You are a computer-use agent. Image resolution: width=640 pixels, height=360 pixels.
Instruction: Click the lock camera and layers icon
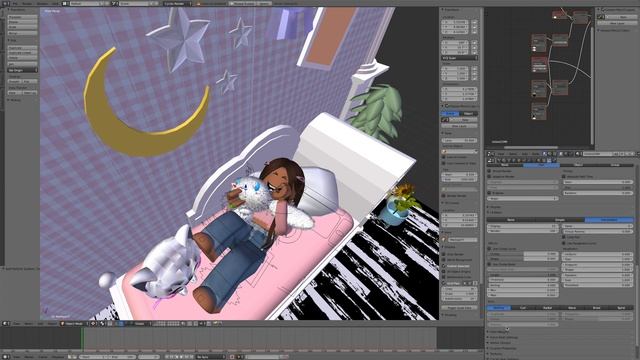click(x=183, y=324)
